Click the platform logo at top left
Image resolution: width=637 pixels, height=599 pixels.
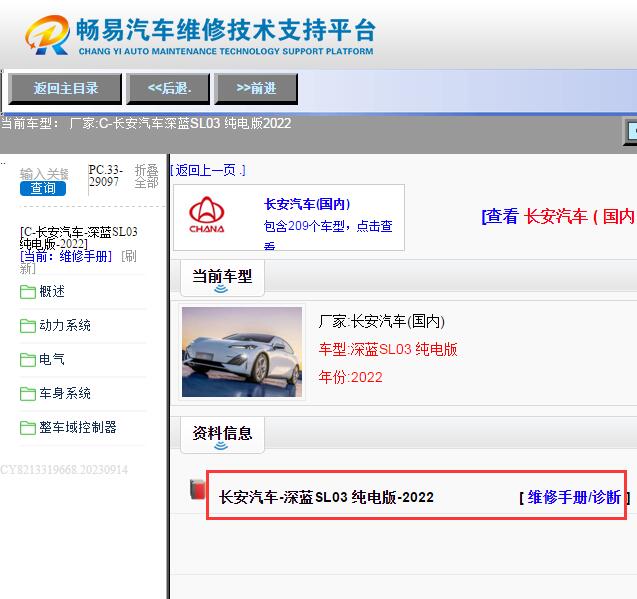47,35
